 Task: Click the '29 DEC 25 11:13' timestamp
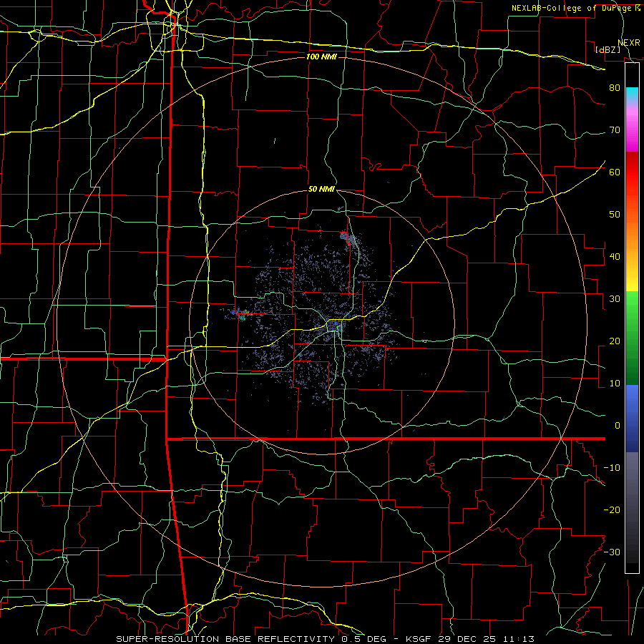click(487, 639)
